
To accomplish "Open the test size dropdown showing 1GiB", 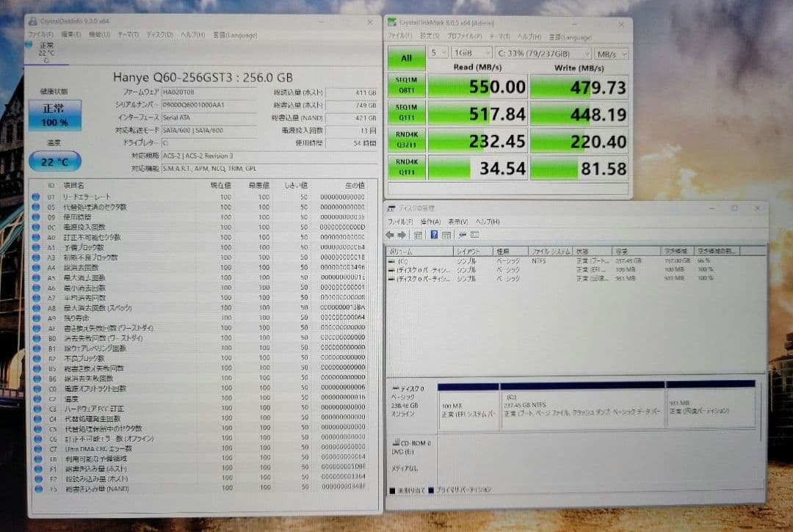I will tap(471, 53).
